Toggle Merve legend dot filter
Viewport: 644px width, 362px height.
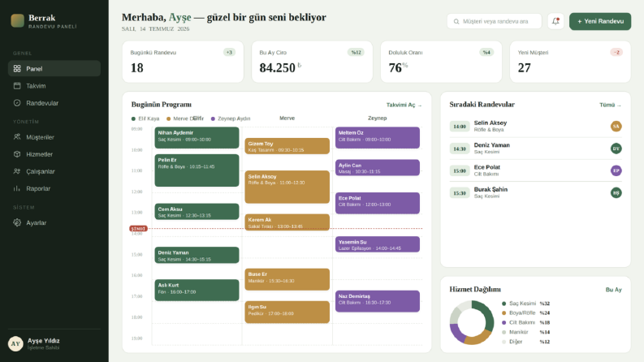(x=168, y=119)
